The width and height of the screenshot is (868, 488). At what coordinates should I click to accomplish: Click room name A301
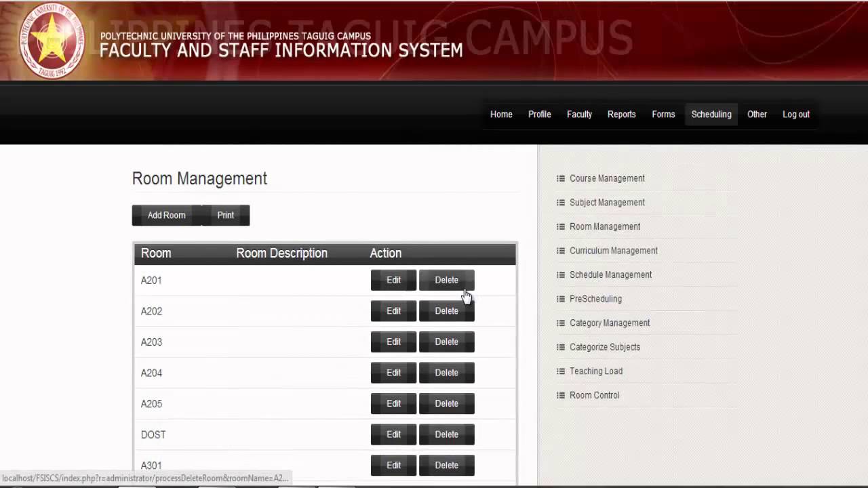coord(151,465)
